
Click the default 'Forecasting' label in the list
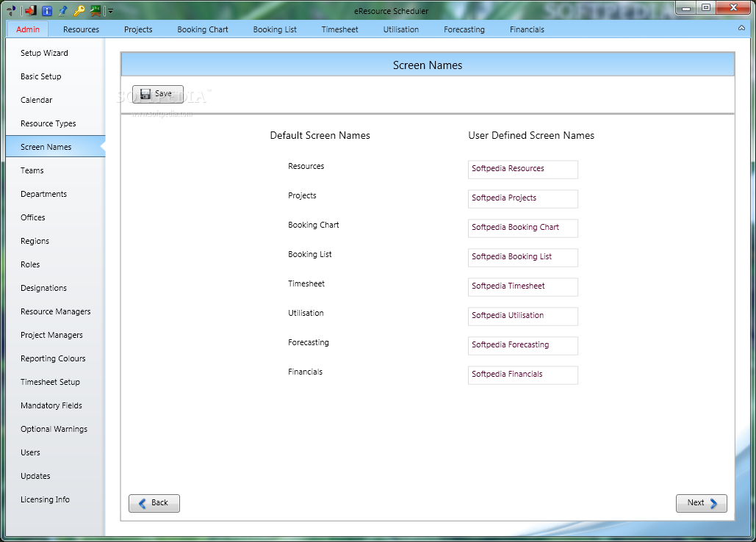pos(309,342)
